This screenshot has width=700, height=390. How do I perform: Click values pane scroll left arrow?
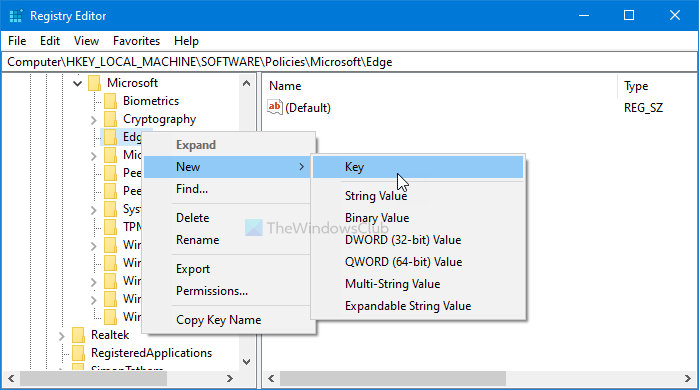point(271,378)
